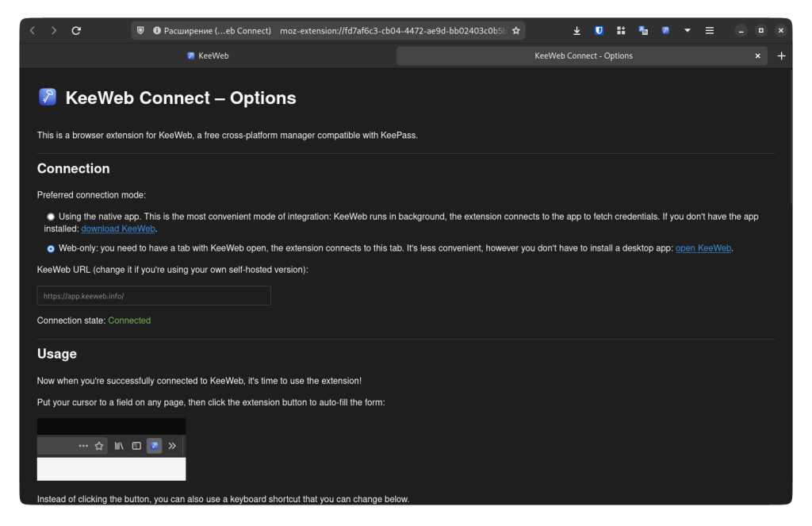The image size is (812, 526).
Task: Bookmark this page with the star icon
Action: pyautogui.click(x=516, y=31)
